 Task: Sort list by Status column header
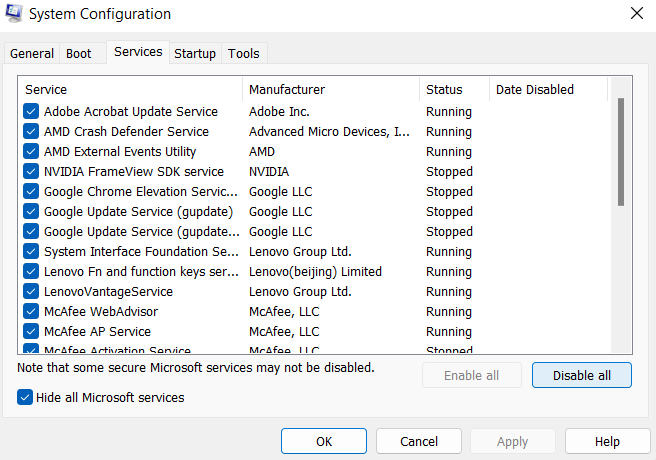coord(454,90)
